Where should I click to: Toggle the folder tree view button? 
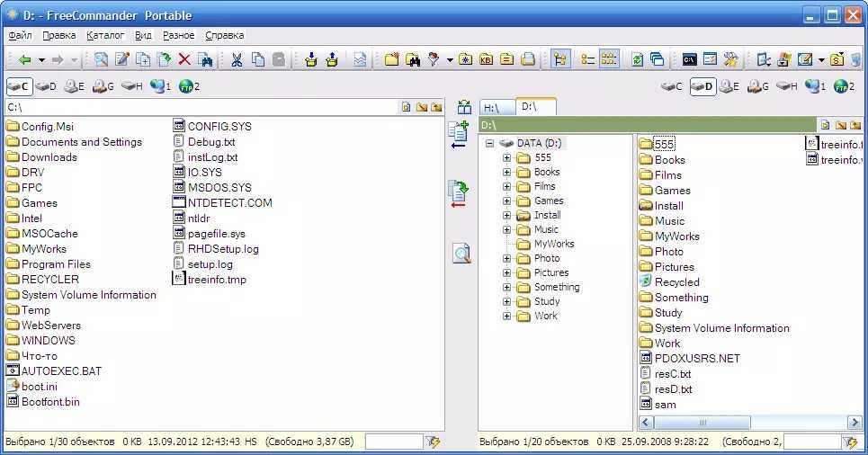pyautogui.click(x=559, y=60)
